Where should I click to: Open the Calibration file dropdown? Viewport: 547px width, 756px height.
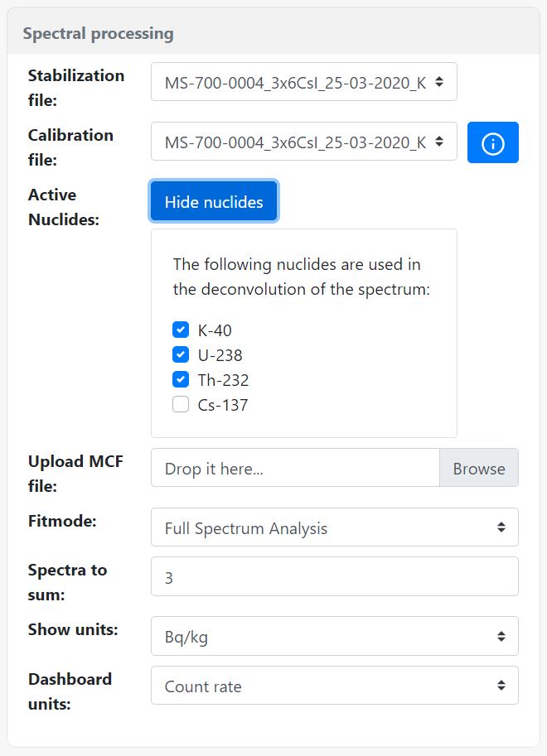(303, 142)
